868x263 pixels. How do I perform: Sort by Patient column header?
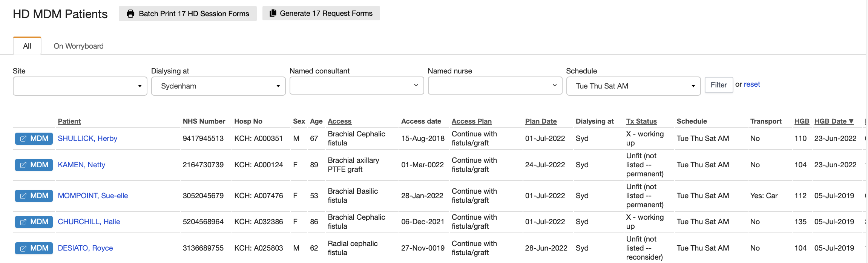tap(69, 121)
